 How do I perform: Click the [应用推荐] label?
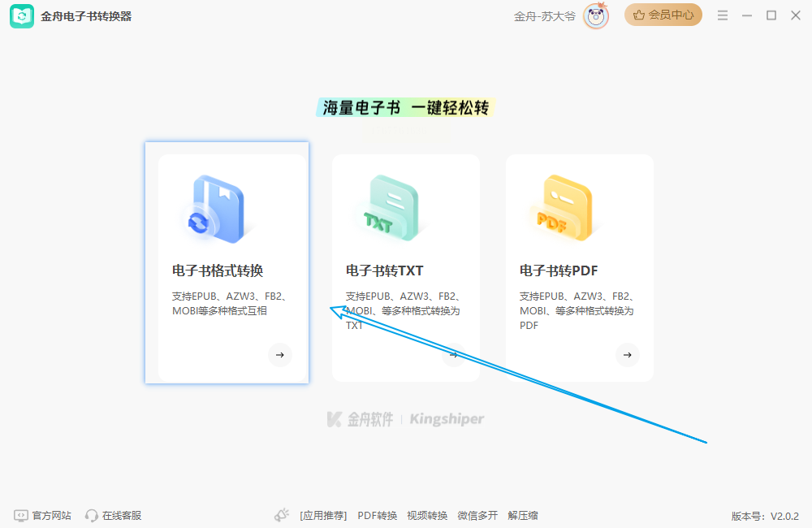pos(323,516)
